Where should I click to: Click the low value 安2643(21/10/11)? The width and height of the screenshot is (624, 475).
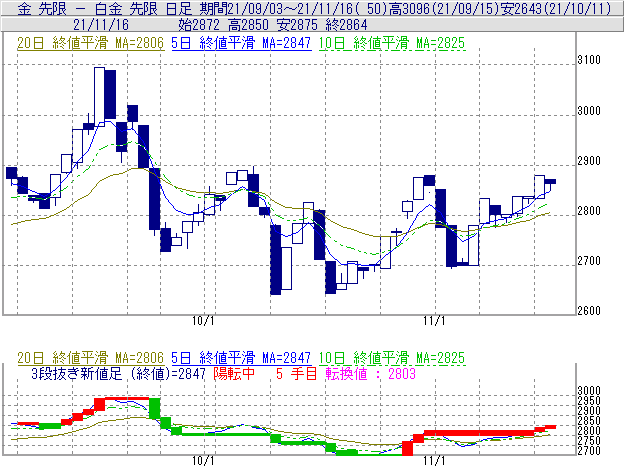[556, 9]
